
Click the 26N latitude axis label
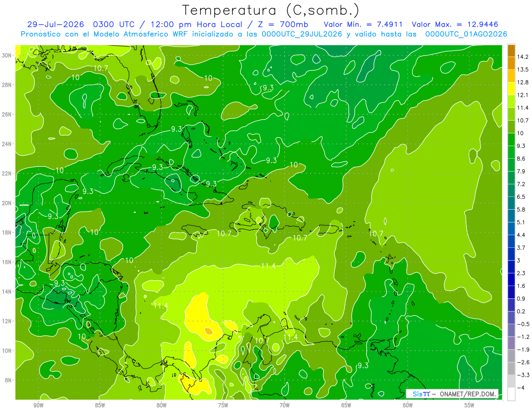8,114
